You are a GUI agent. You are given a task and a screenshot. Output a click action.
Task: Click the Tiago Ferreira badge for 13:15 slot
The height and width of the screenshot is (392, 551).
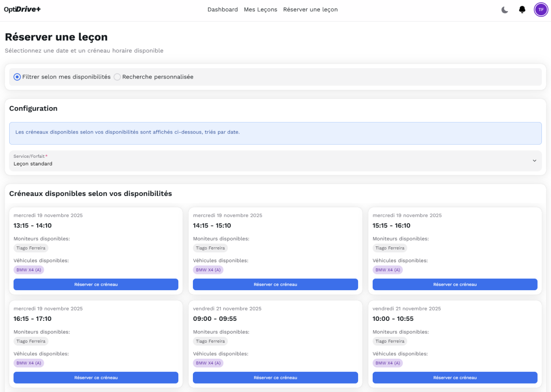(x=31, y=248)
